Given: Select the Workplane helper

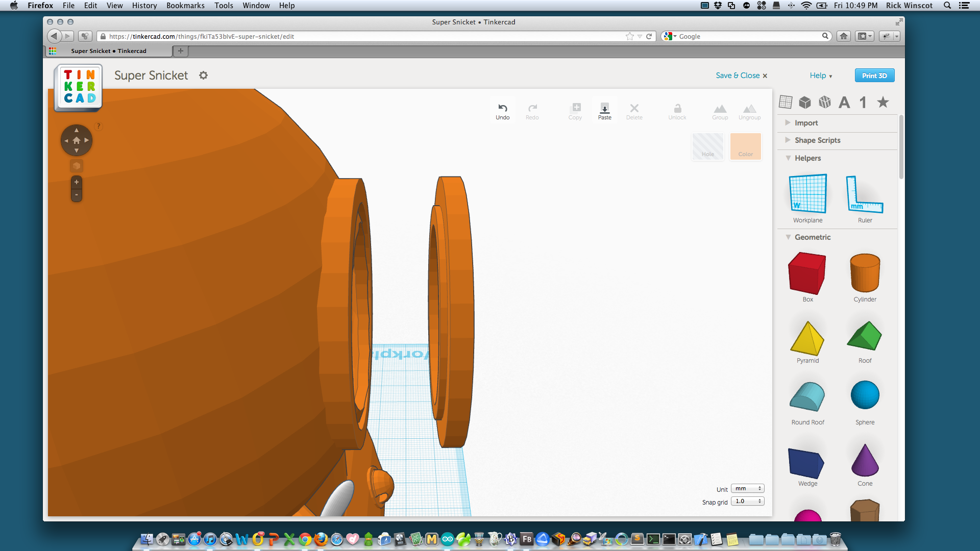Looking at the screenshot, I should point(808,194).
